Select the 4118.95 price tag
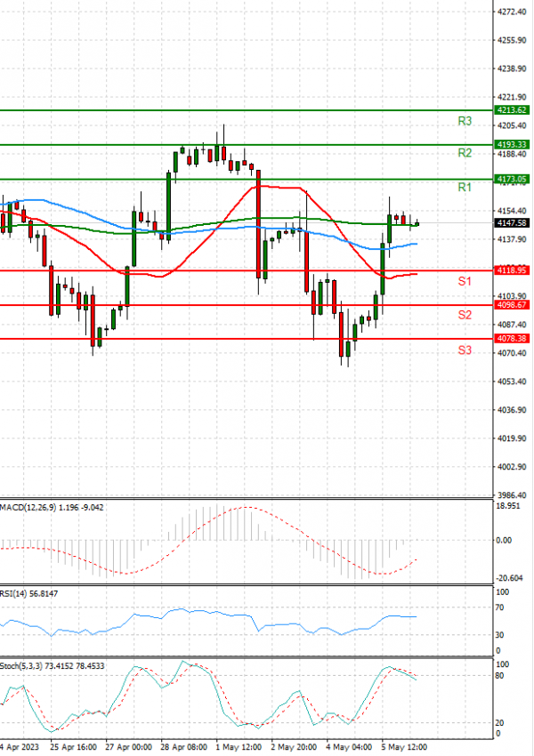The height and width of the screenshot is (756, 534). point(512,270)
